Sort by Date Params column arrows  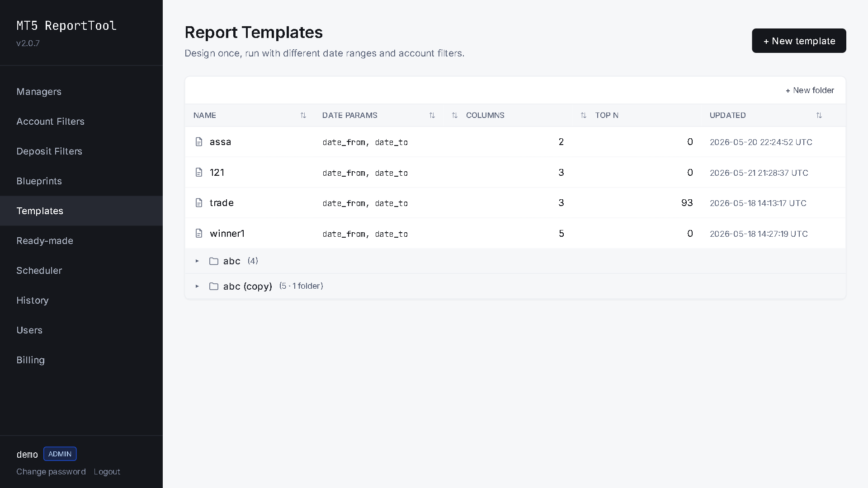coord(432,115)
